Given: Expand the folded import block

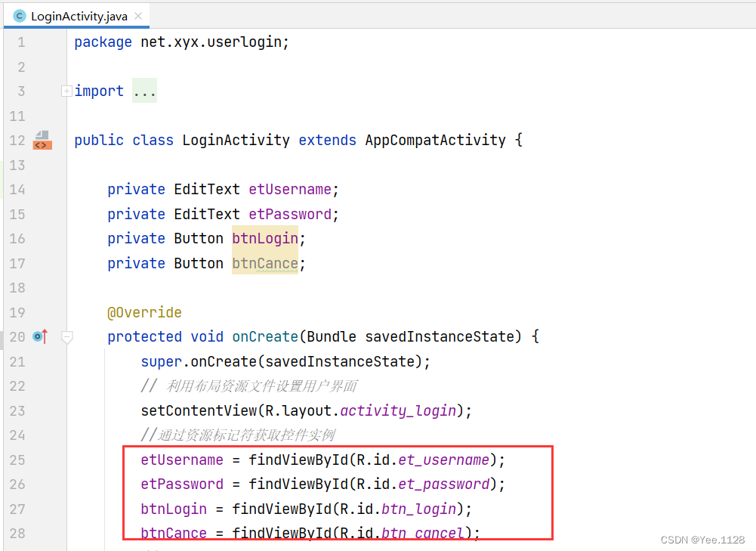Looking at the screenshot, I should tap(66, 91).
